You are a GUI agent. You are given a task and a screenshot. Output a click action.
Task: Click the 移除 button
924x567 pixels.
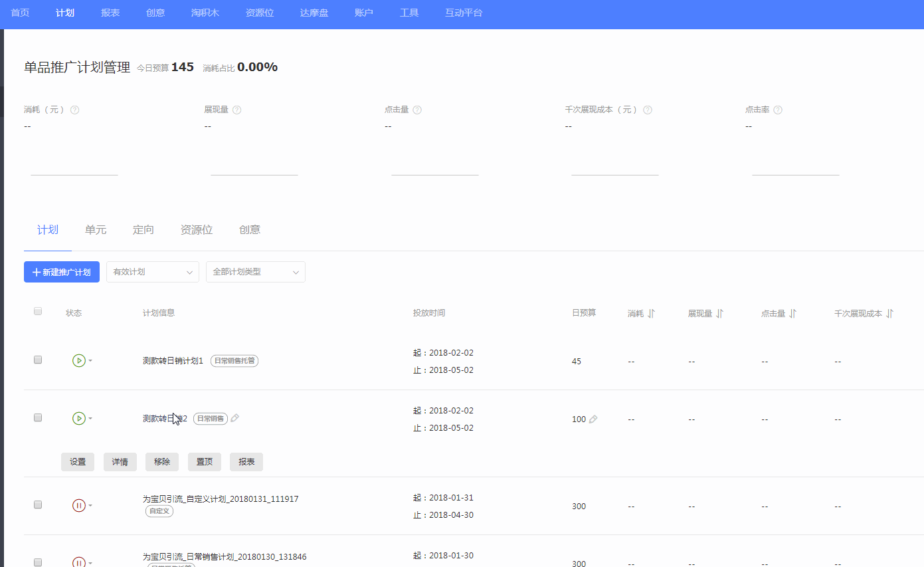coord(162,462)
